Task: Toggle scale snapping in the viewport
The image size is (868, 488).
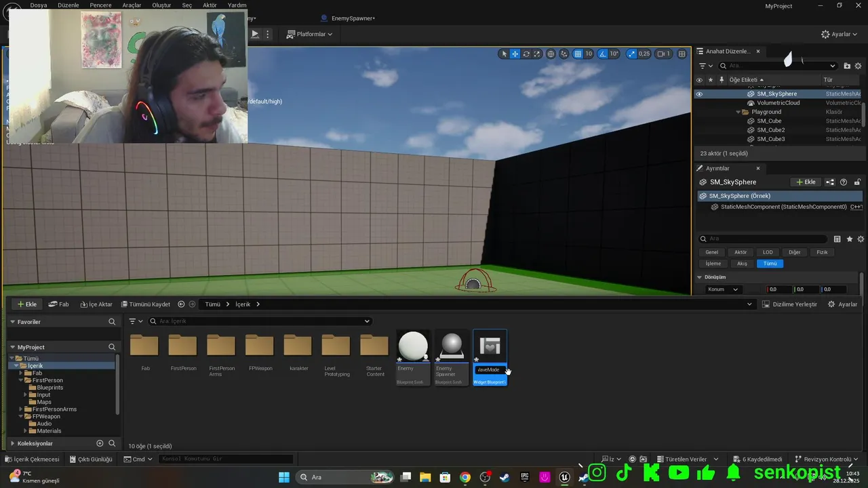Action: click(x=632, y=54)
